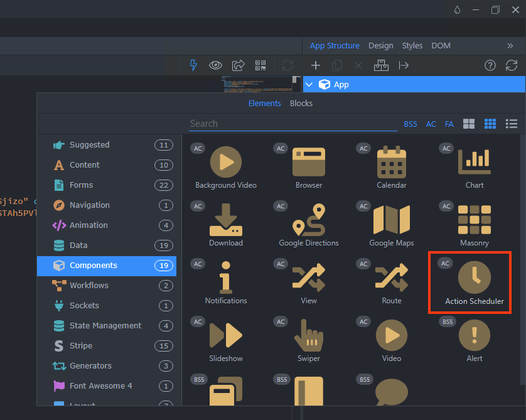The image size is (526, 420).
Task: Add the Background Video component
Action: 226,167
